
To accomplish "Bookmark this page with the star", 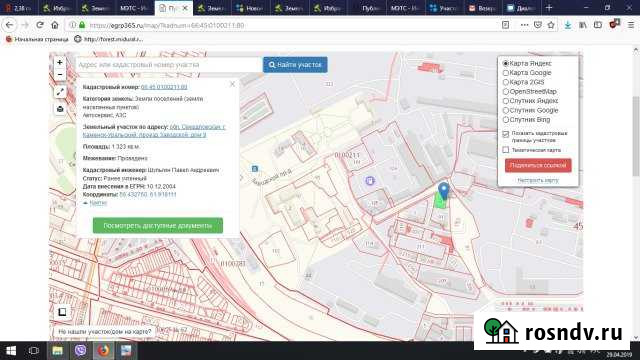I will point(551,25).
